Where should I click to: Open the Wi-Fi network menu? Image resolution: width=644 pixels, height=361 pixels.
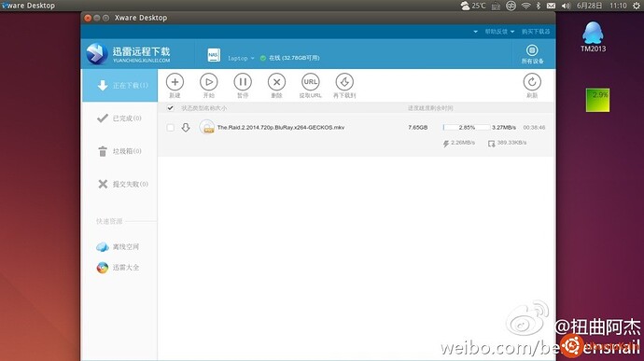click(x=525, y=6)
